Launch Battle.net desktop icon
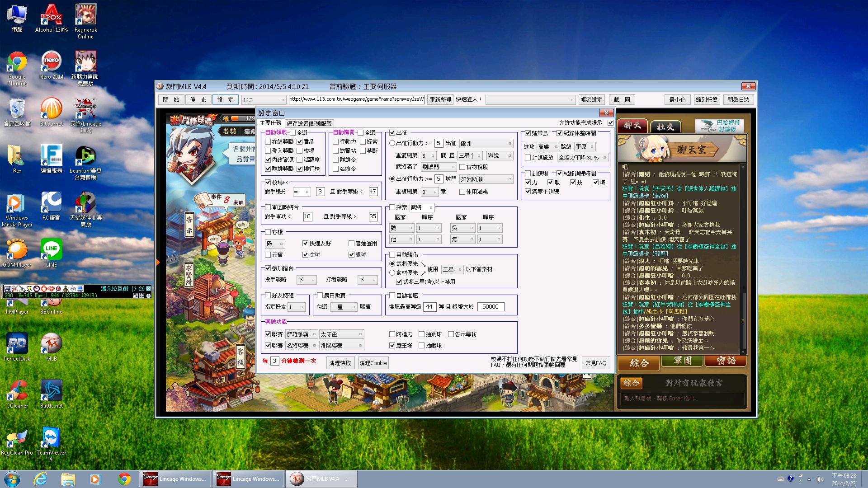 [x=52, y=394]
